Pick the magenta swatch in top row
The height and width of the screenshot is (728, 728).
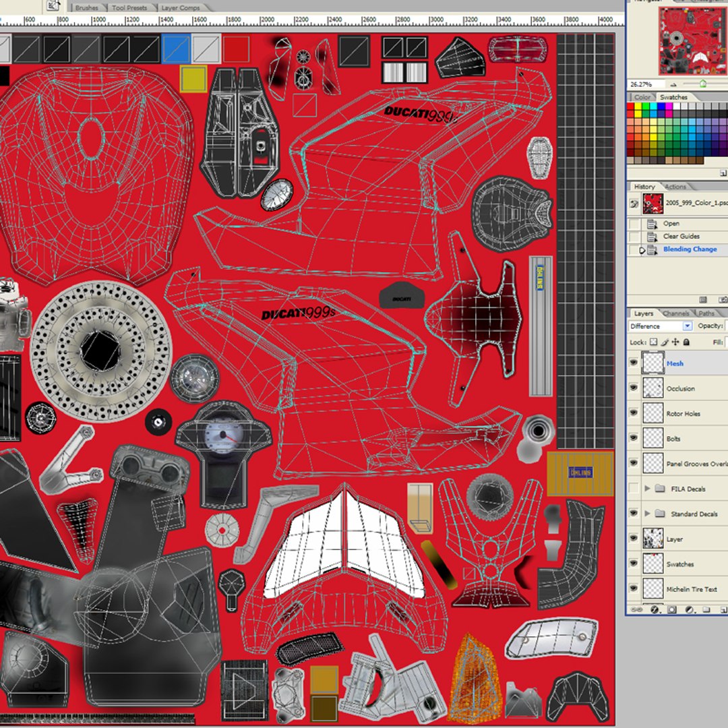pos(669,107)
